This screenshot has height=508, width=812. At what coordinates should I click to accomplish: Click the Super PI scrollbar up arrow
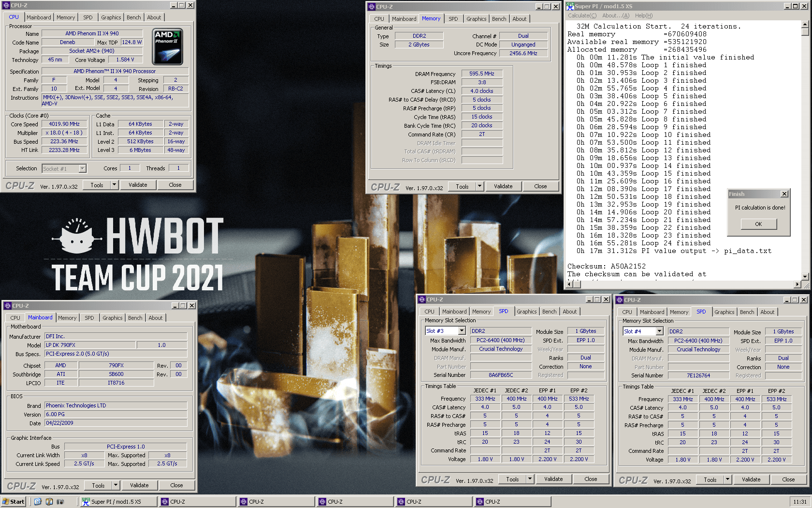pyautogui.click(x=805, y=24)
